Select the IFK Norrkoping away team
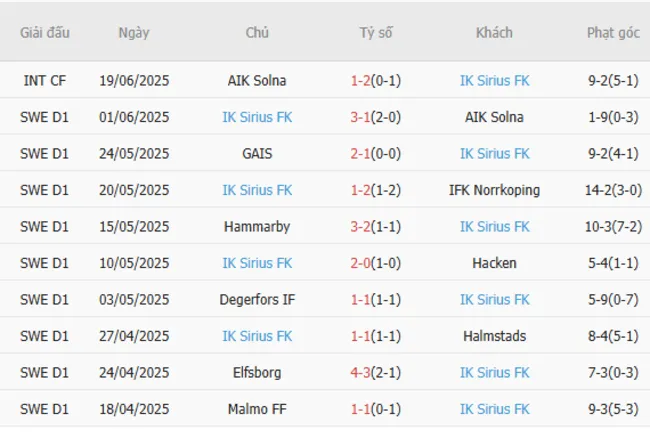Screen dimensions: 650x438 [495, 190]
